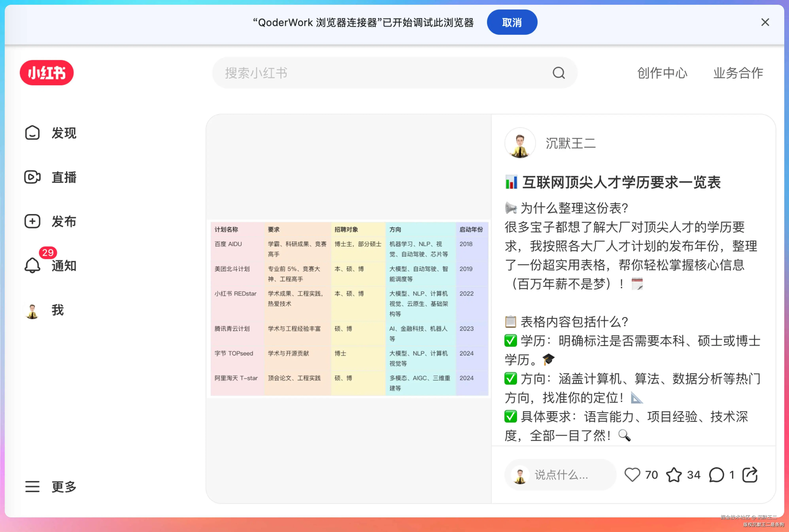Click the search magnifier icon

[x=559, y=73]
